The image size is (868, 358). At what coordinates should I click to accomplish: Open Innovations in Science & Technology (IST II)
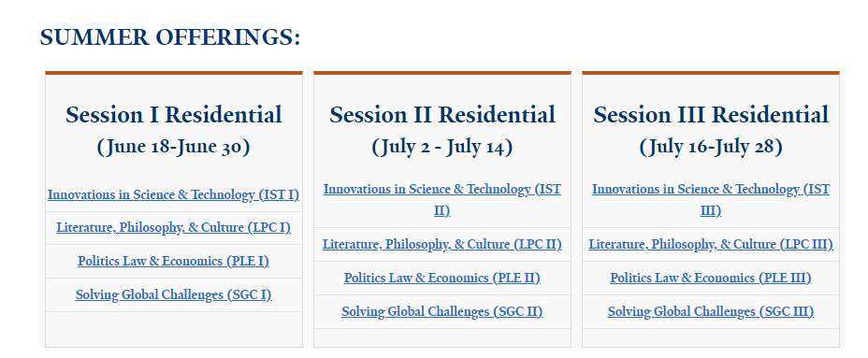(x=441, y=200)
